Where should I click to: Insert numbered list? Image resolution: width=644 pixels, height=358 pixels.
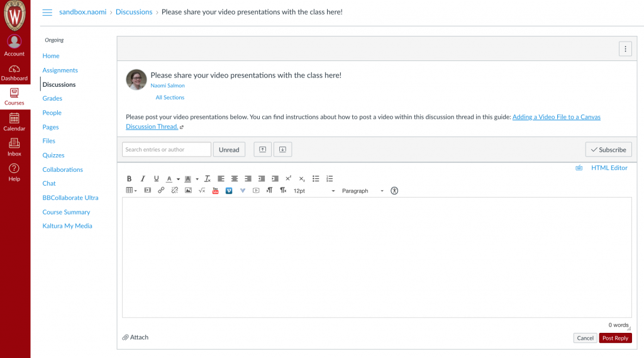330,179
